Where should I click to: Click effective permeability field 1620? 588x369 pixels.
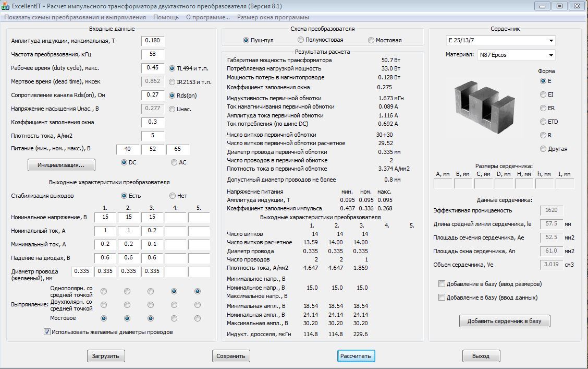pyautogui.click(x=552, y=210)
